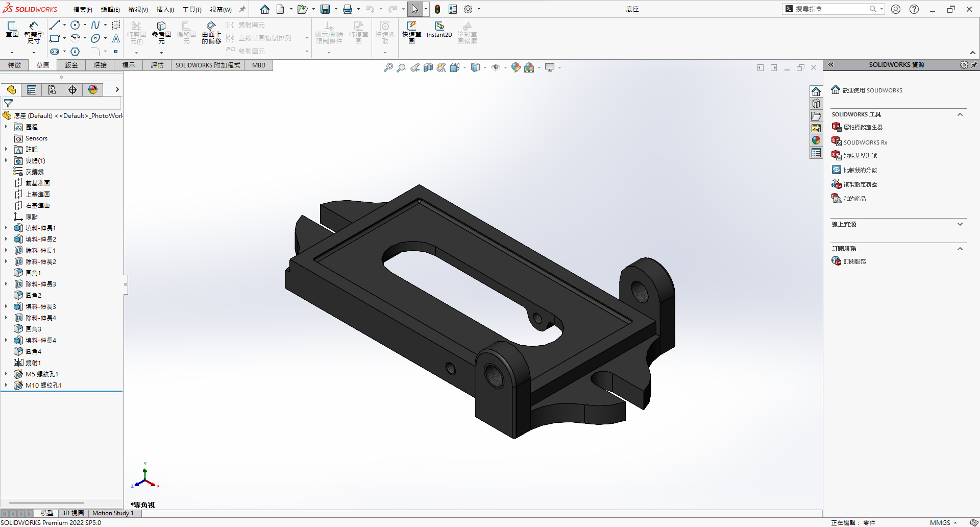Open the 我的產品 link
Image resolution: width=980 pixels, height=527 pixels.
point(854,199)
